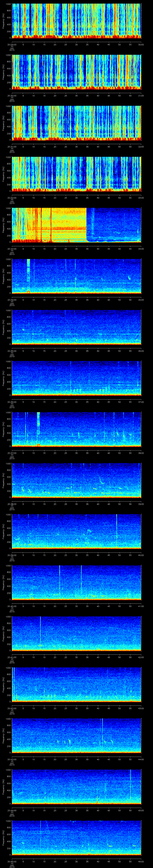Click the 20:37:00 timestamp label
Screen dimensions: 153x868
coord(12,453)
